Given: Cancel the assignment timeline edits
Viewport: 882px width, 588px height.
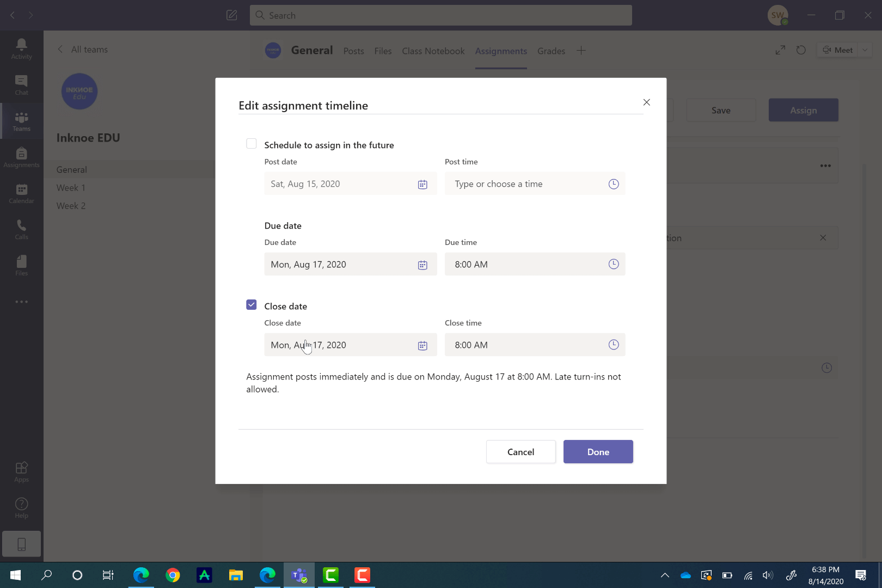Looking at the screenshot, I should click(x=520, y=451).
